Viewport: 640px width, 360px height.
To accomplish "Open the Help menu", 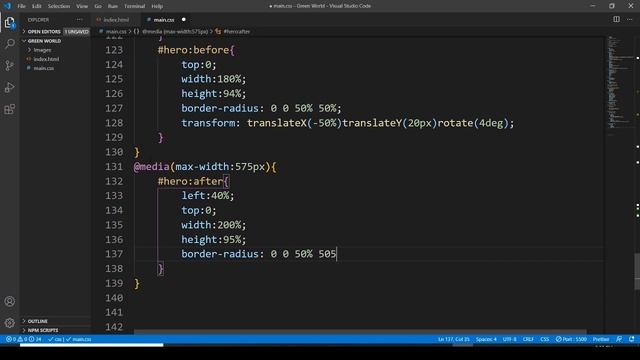I will point(157,6).
